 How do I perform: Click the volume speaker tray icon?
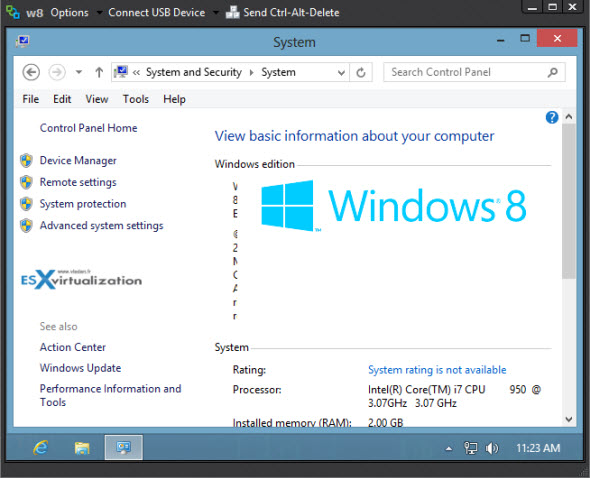[492, 448]
